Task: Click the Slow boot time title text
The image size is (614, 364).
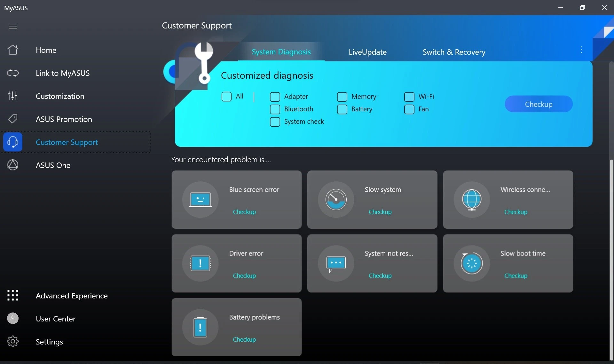Action: tap(523, 253)
